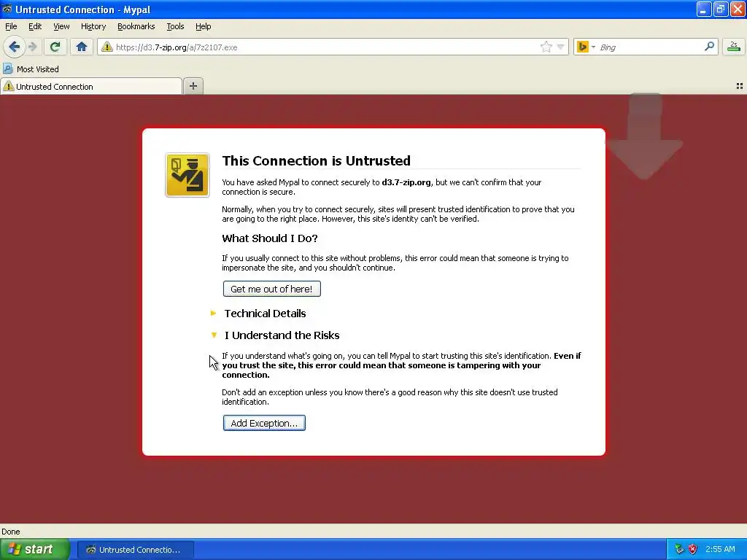Click the Add Exception... button
Image resolution: width=747 pixels, height=560 pixels.
click(x=264, y=424)
